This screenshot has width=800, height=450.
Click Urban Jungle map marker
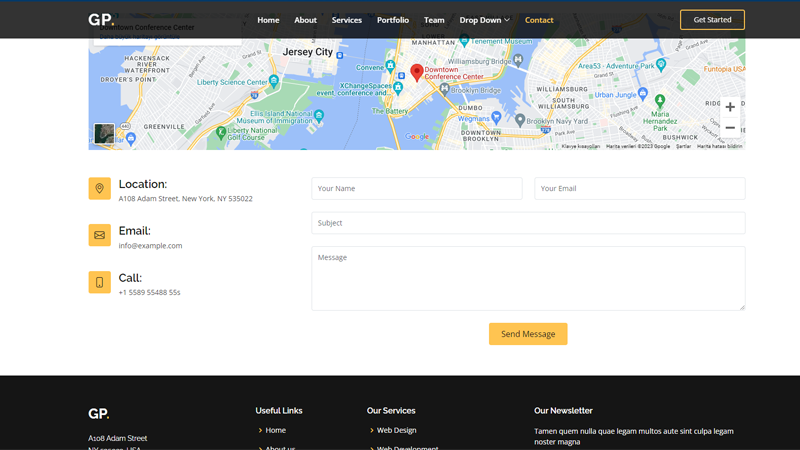(642, 93)
